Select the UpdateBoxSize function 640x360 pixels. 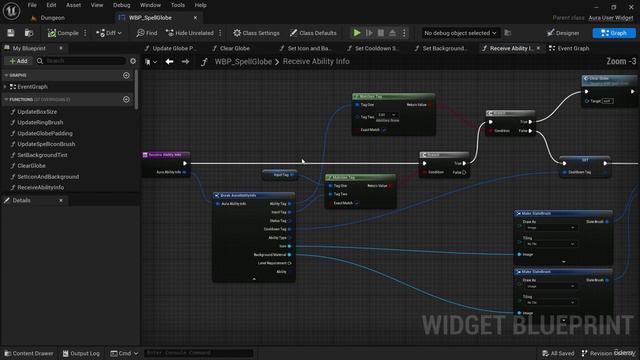coord(37,112)
